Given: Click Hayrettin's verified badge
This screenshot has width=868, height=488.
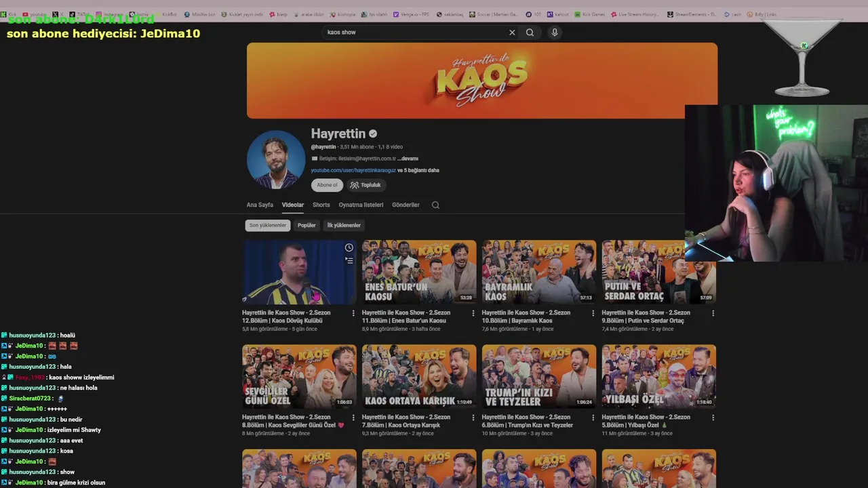Looking at the screenshot, I should pos(373,134).
